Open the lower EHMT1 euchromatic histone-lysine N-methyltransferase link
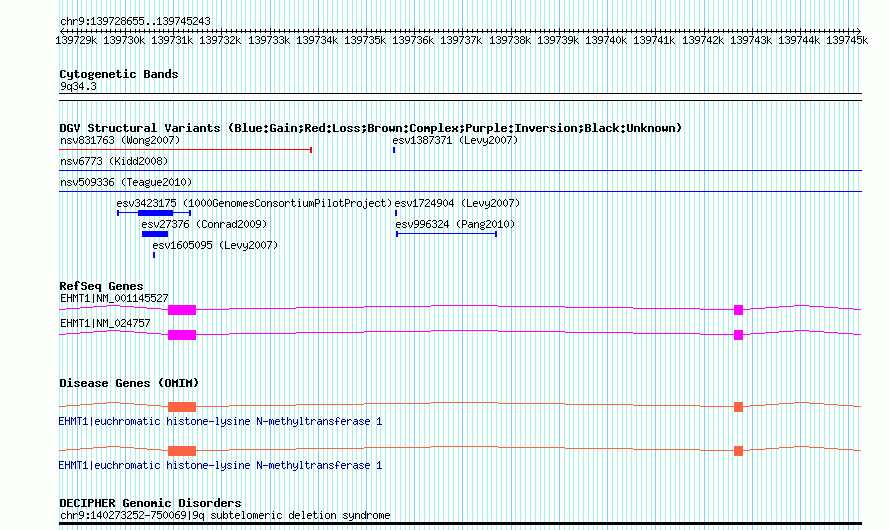The height and width of the screenshot is (530, 890). (x=220, y=465)
